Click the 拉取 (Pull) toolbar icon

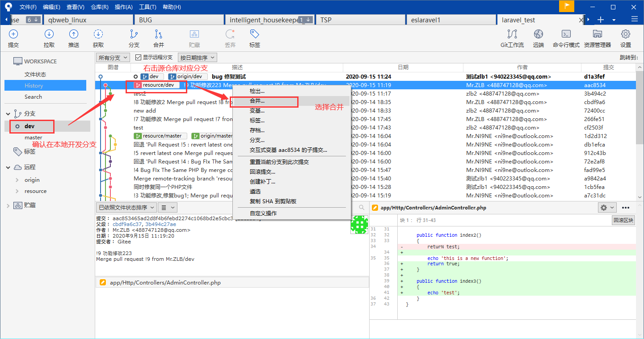(49, 34)
